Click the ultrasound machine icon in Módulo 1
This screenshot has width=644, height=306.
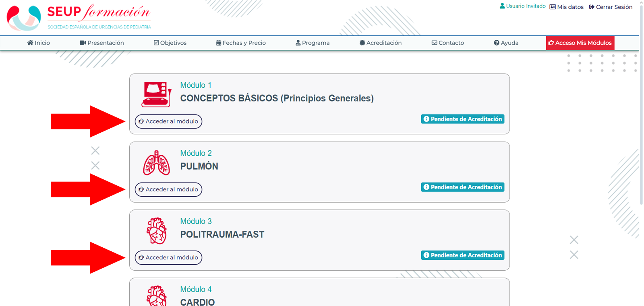click(x=156, y=94)
